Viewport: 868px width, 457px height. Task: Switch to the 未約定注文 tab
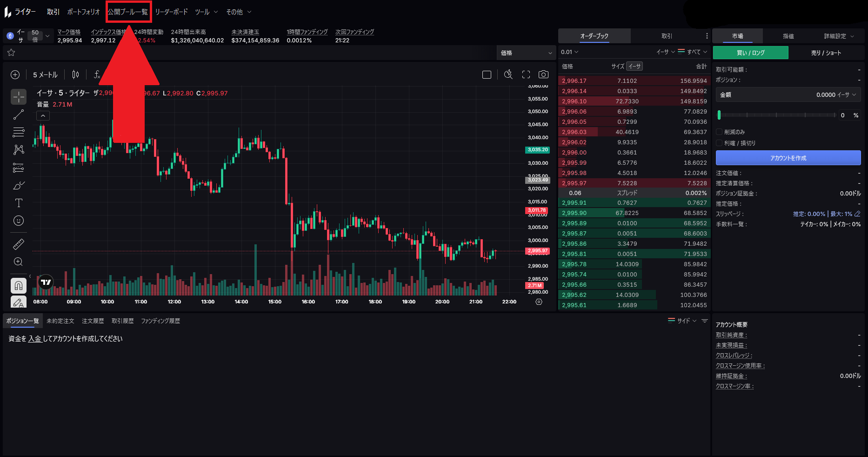coord(60,321)
